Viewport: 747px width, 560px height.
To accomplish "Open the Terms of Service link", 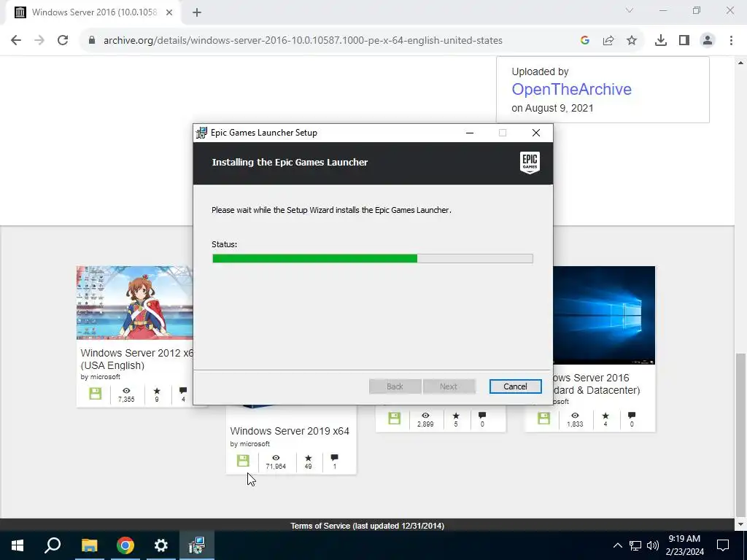I will 368,526.
